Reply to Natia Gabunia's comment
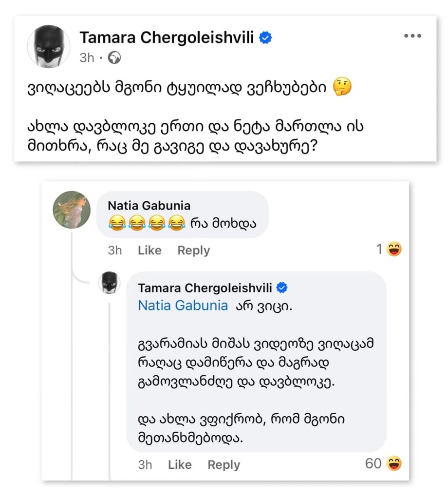 click(193, 250)
